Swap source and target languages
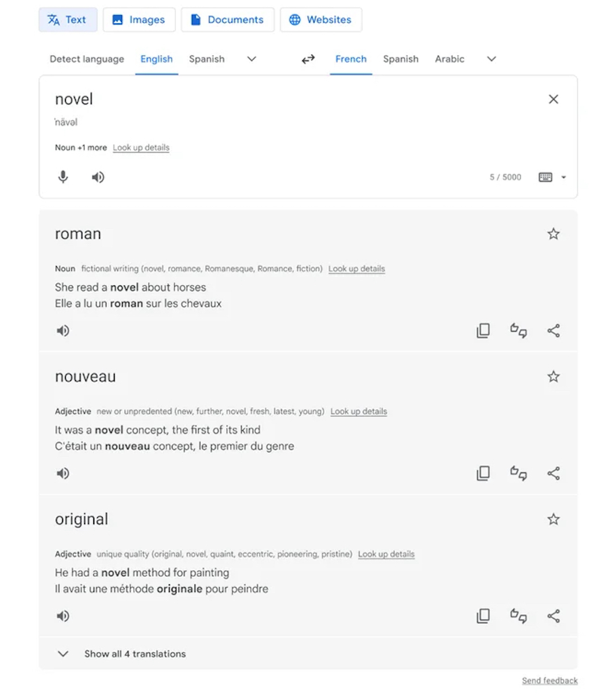 [x=308, y=59]
